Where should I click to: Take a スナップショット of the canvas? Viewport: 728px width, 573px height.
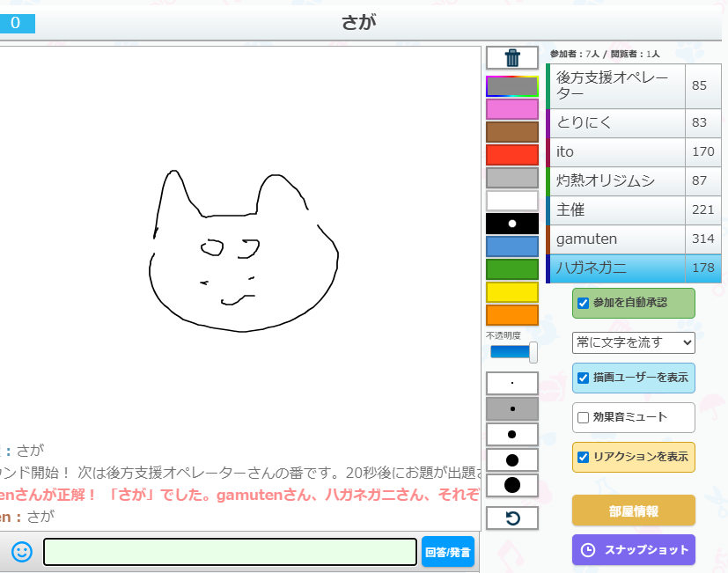click(633, 550)
